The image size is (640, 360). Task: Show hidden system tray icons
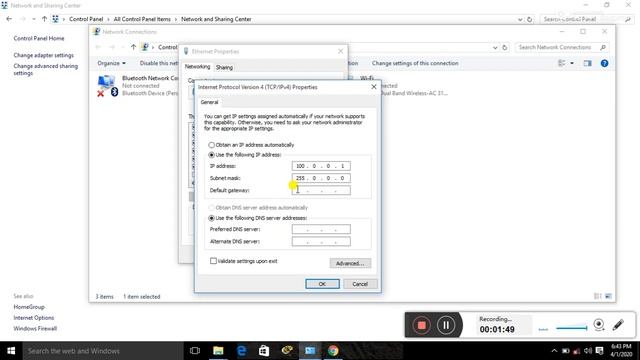point(554,351)
